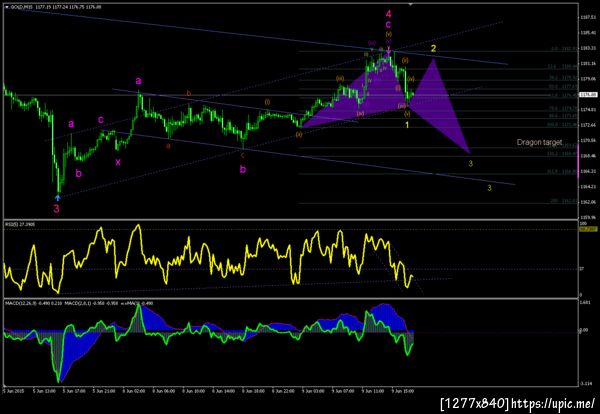Click the yellow RSI value tag on right axis
The height and width of the screenshot is (414, 600).
click(x=588, y=229)
